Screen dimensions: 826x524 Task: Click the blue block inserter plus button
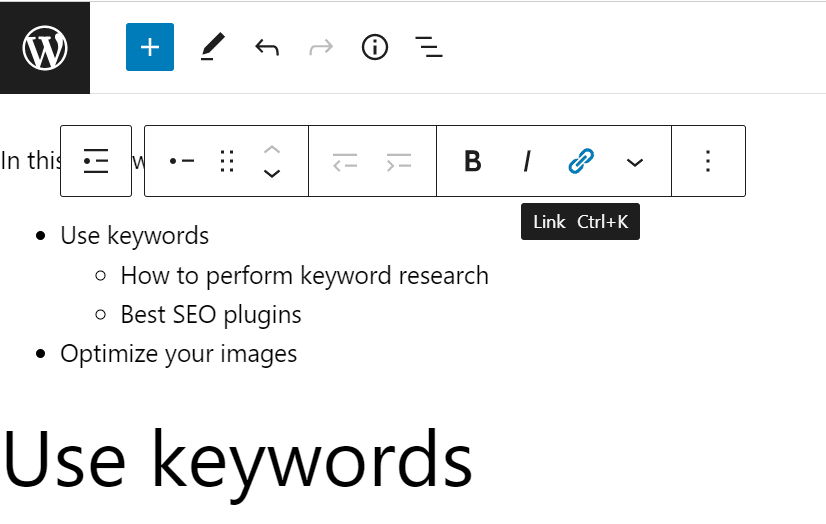point(150,47)
